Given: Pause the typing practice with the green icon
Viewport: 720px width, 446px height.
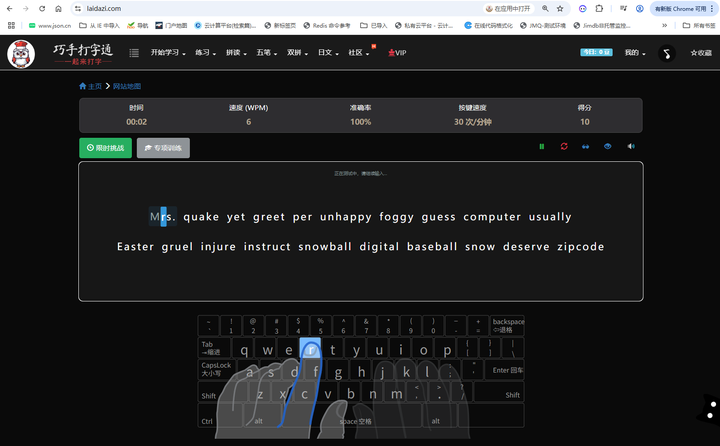Looking at the screenshot, I should 542,147.
